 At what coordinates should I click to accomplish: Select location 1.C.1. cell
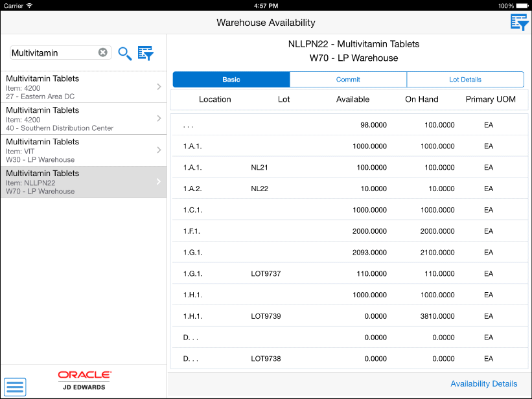click(192, 210)
